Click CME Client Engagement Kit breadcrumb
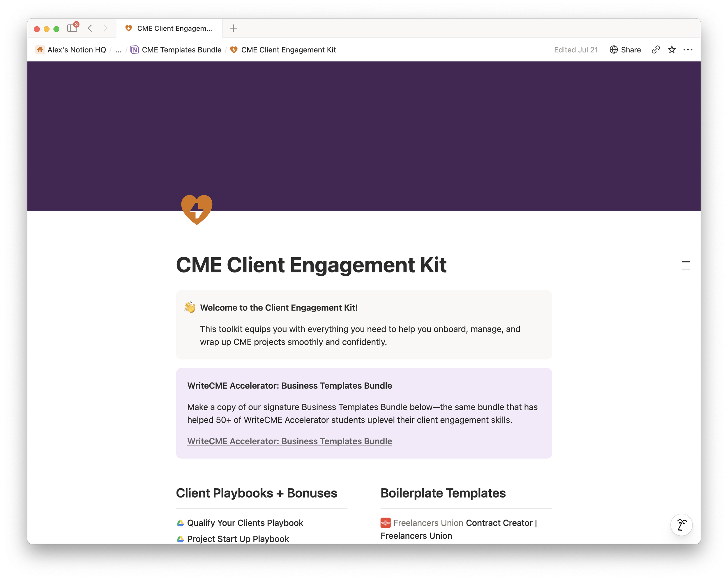Screen dimensions: 728x580 [283, 50]
